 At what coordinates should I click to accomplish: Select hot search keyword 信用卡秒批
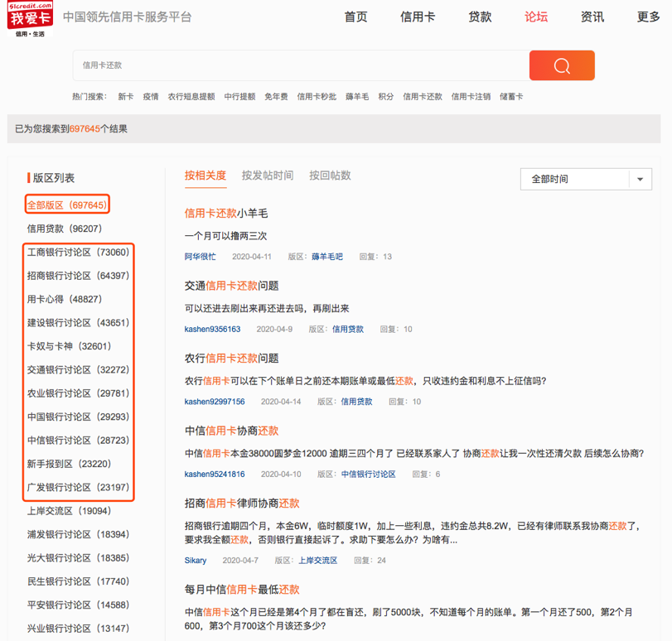pyautogui.click(x=317, y=97)
